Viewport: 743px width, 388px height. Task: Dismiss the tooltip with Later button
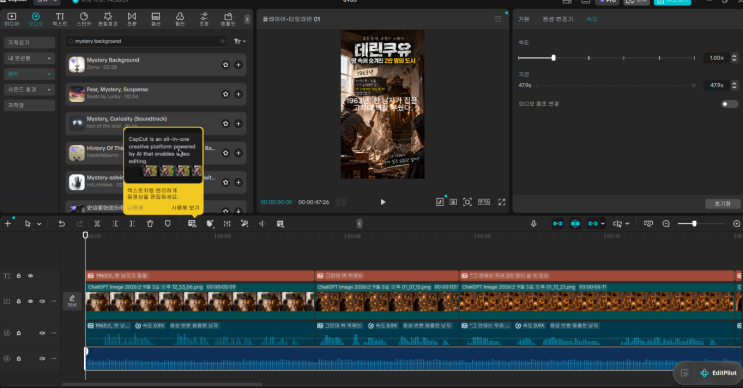pos(135,208)
